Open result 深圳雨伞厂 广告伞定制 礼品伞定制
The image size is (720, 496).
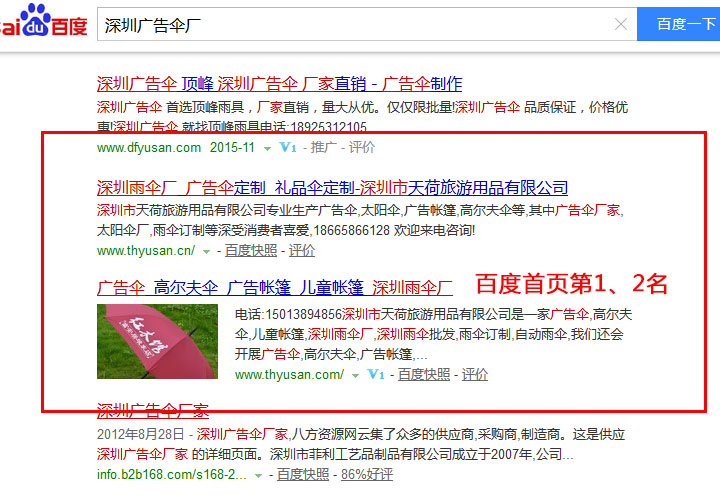coord(332,187)
